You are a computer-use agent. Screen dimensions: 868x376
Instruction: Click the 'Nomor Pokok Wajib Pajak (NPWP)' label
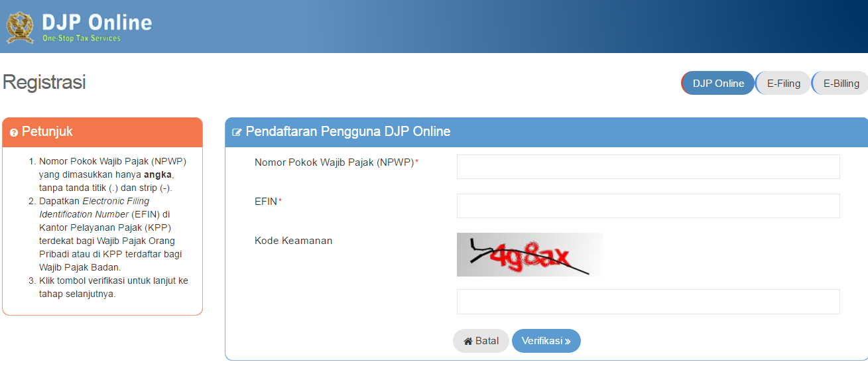coord(334,162)
